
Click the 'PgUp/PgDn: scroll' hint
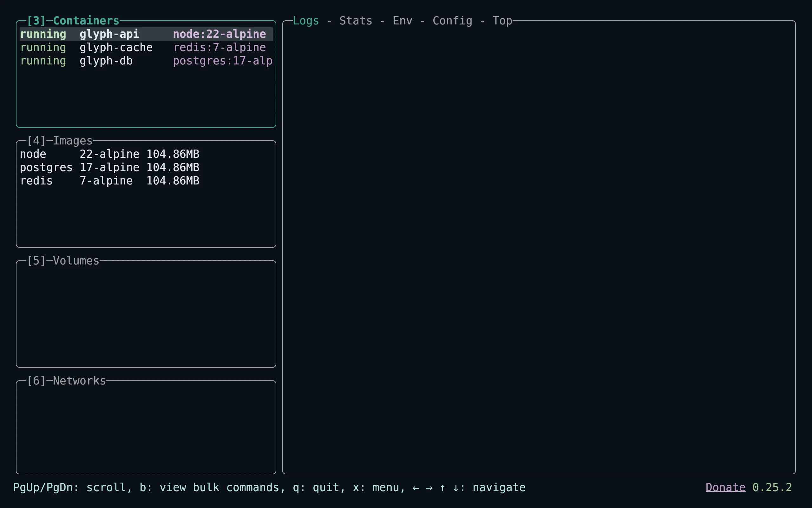point(69,487)
